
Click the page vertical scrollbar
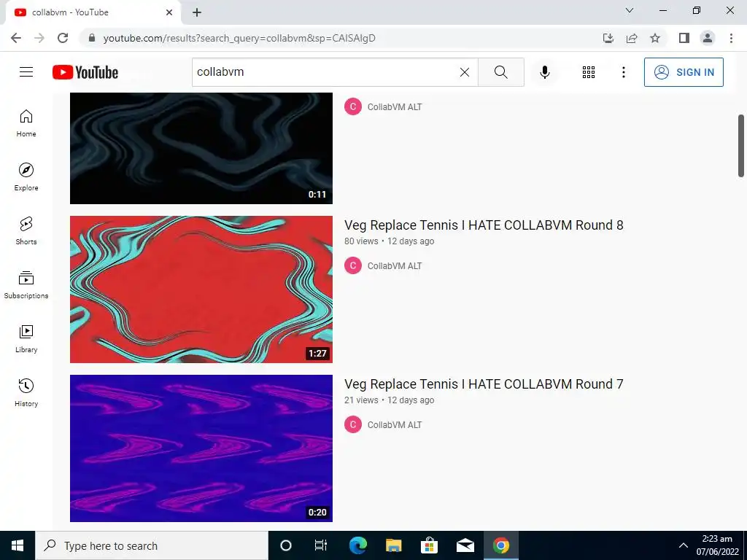click(741, 146)
